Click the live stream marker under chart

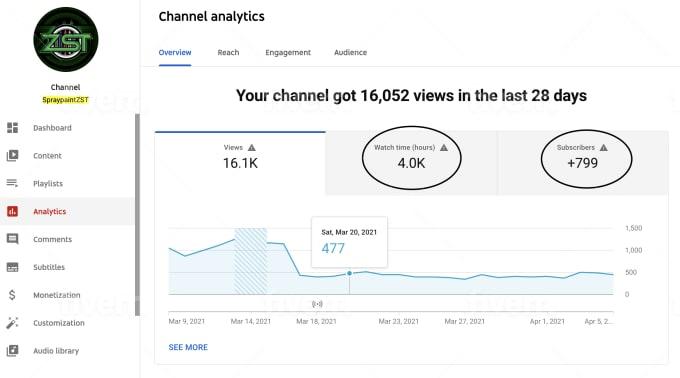pyautogui.click(x=317, y=304)
